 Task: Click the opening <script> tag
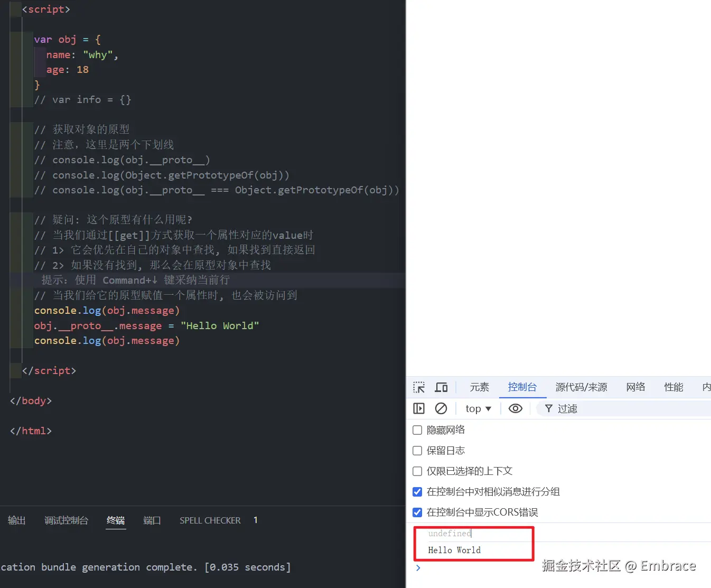tap(46, 10)
